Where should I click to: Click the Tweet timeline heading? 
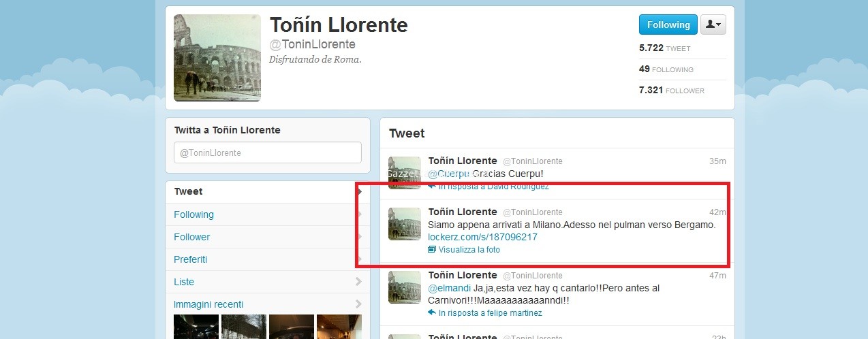pyautogui.click(x=407, y=133)
